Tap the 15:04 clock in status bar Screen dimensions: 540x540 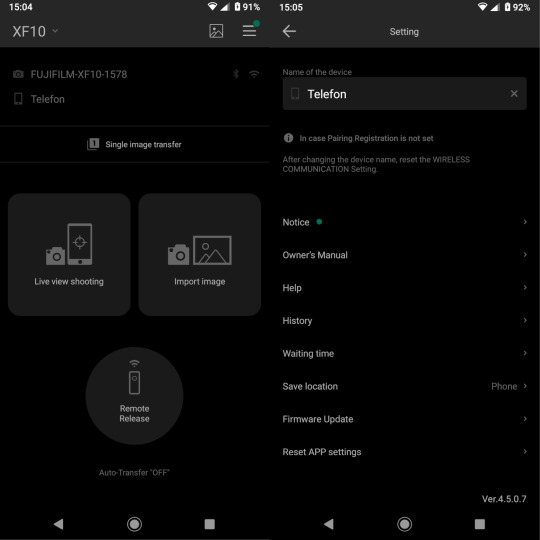pos(21,7)
